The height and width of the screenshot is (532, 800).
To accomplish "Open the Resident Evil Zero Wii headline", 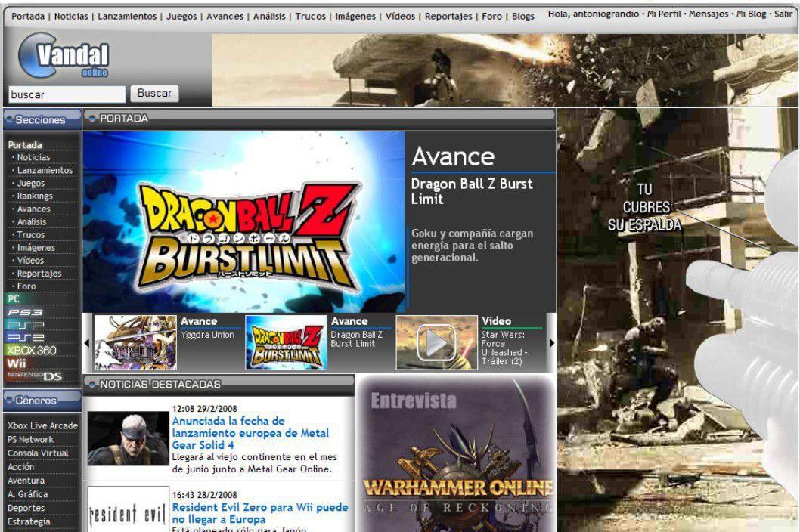I will (260, 513).
